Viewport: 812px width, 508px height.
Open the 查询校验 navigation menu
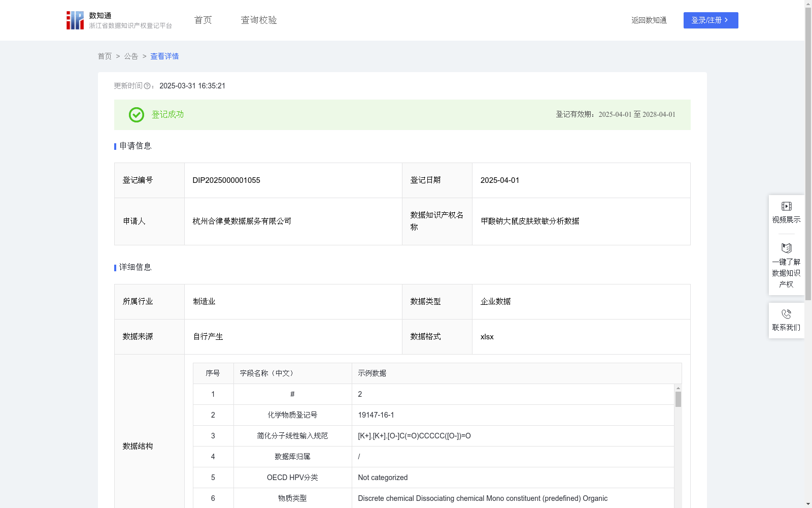coord(259,20)
